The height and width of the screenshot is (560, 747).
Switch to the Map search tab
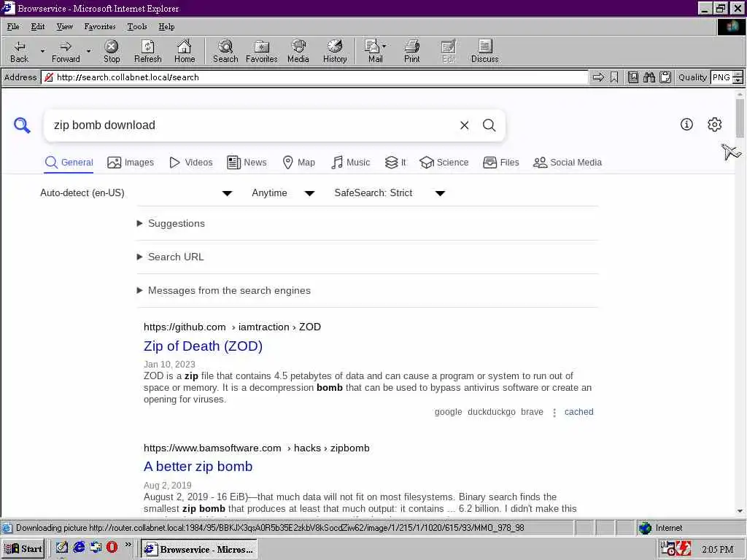[x=298, y=163]
